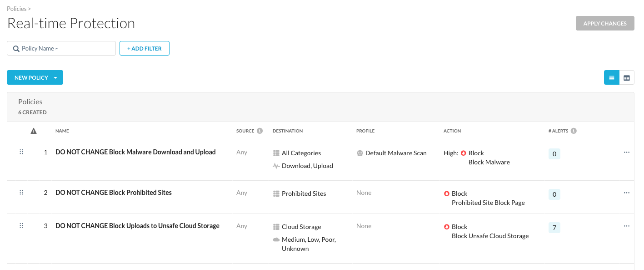
Task: Click warning triangle column header icon
Action: tap(34, 131)
